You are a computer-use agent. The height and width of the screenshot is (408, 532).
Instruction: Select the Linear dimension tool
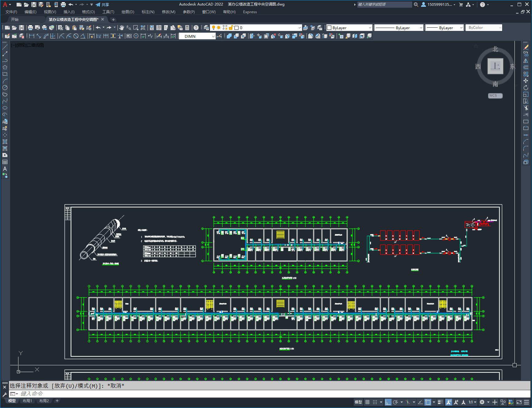click(x=32, y=36)
